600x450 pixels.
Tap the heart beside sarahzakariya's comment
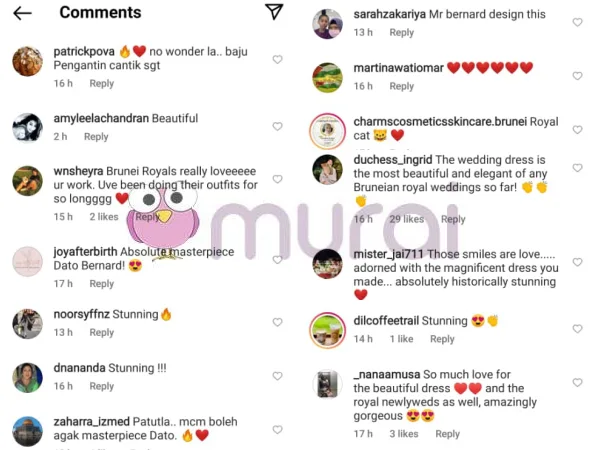[577, 22]
